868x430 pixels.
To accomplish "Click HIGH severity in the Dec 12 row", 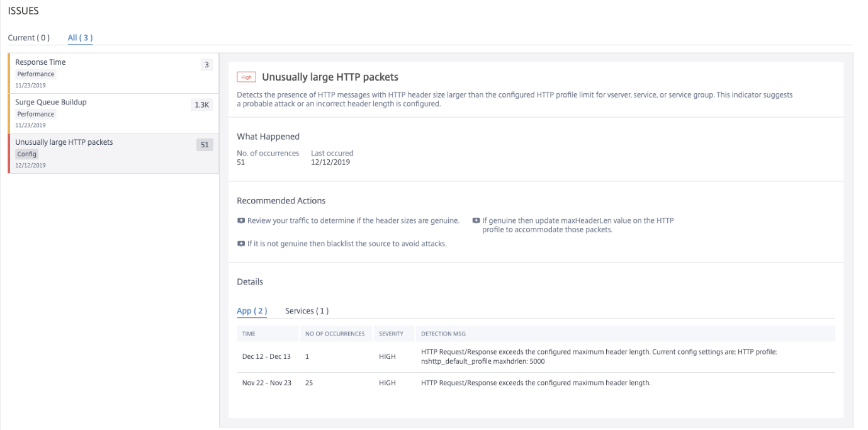I will (387, 356).
